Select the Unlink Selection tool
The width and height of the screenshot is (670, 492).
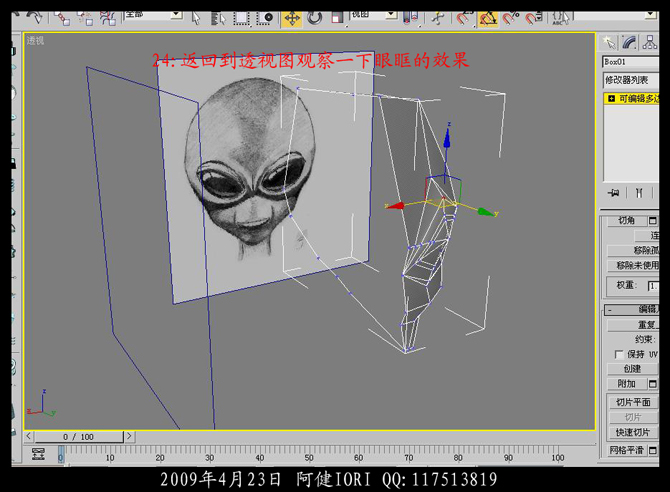(x=85, y=18)
